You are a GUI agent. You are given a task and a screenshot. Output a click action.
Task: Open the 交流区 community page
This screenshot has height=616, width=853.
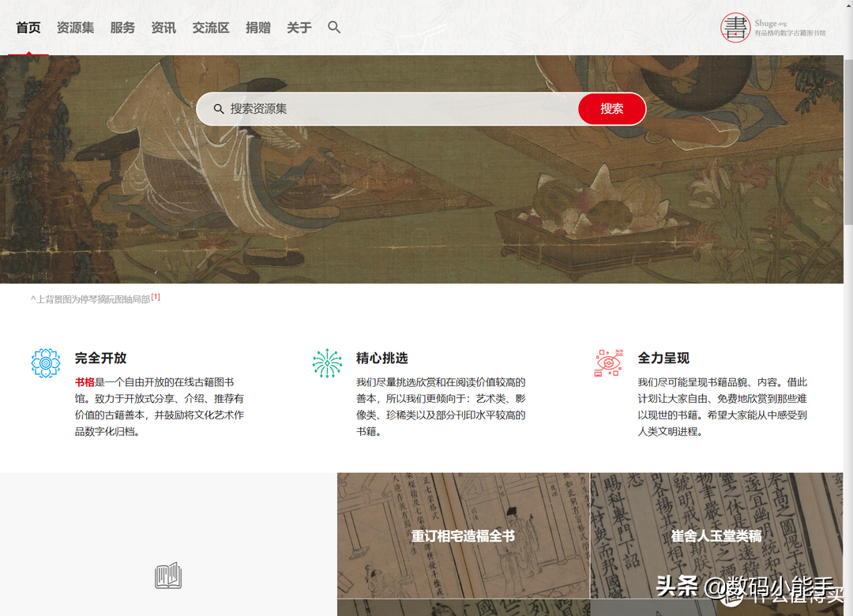click(210, 27)
